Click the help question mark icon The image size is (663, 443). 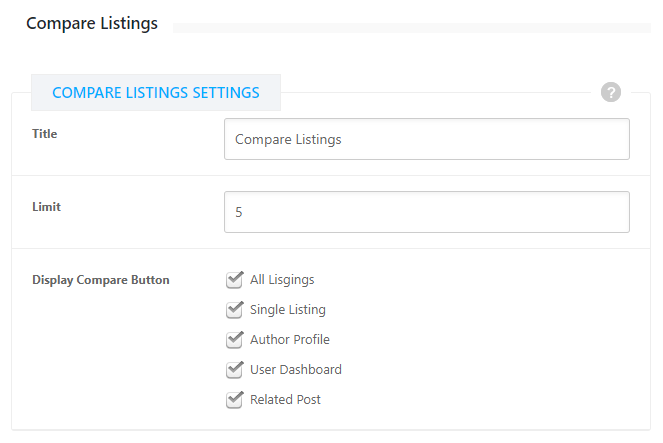tap(611, 92)
